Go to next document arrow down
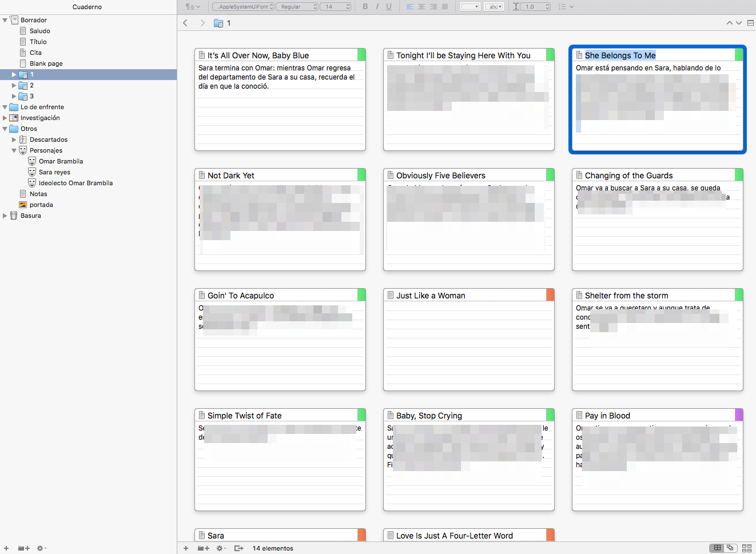Viewport: 756px width, 554px height. point(739,23)
